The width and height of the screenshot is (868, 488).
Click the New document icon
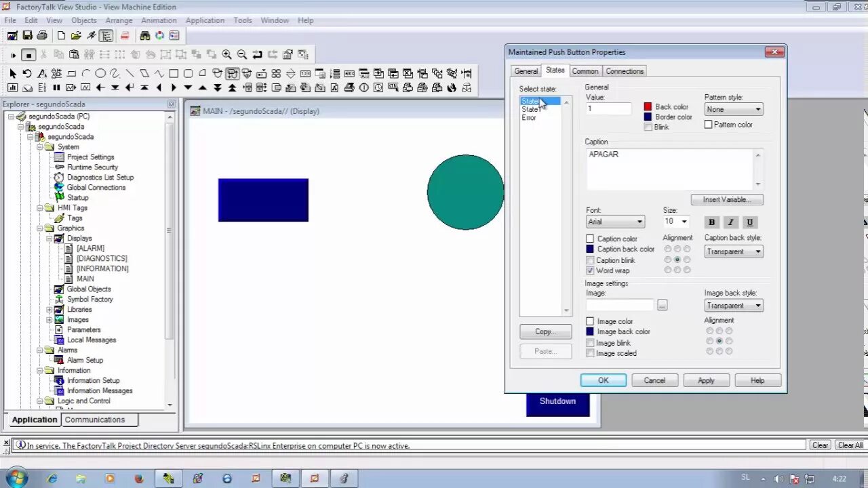point(61,35)
